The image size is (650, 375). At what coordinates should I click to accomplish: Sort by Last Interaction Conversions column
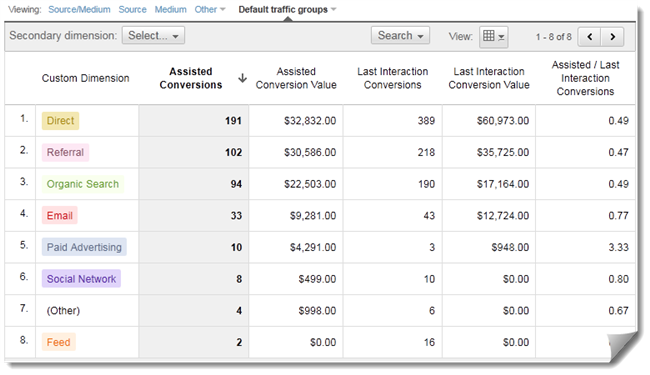point(393,78)
